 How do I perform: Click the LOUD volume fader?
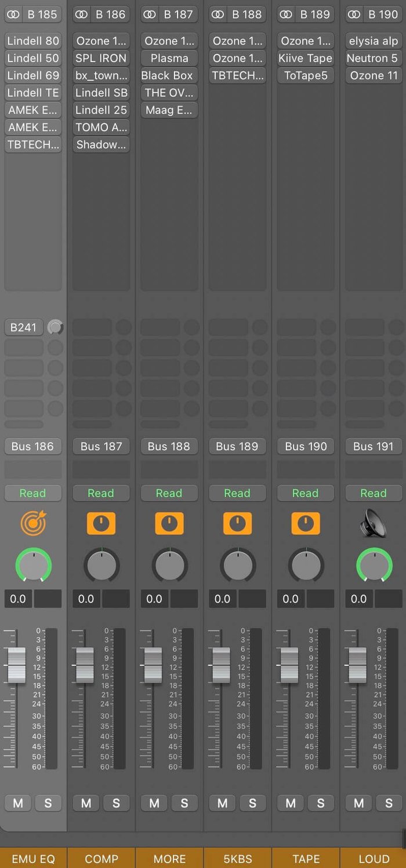357,665
